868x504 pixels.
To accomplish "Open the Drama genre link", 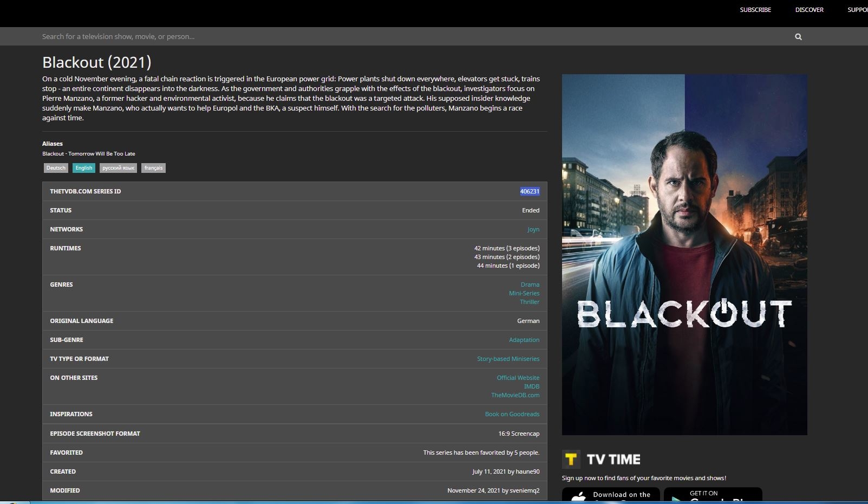I will pyautogui.click(x=530, y=285).
